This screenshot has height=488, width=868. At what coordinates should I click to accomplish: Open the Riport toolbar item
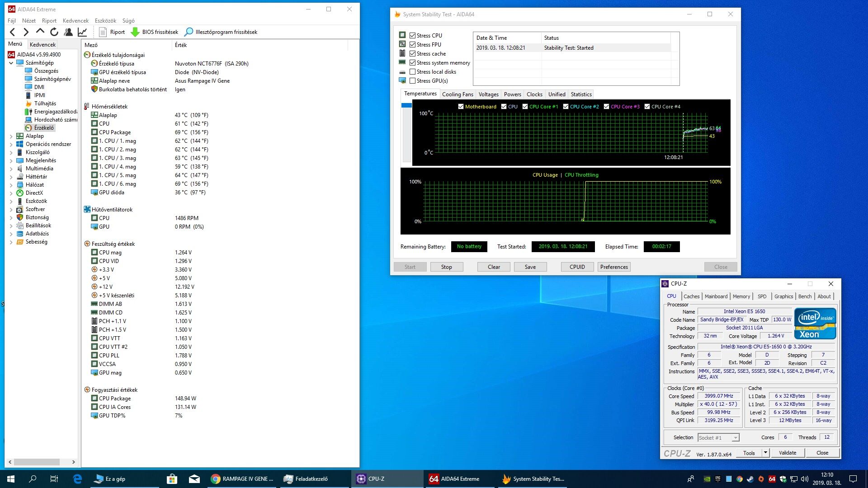pyautogui.click(x=112, y=32)
